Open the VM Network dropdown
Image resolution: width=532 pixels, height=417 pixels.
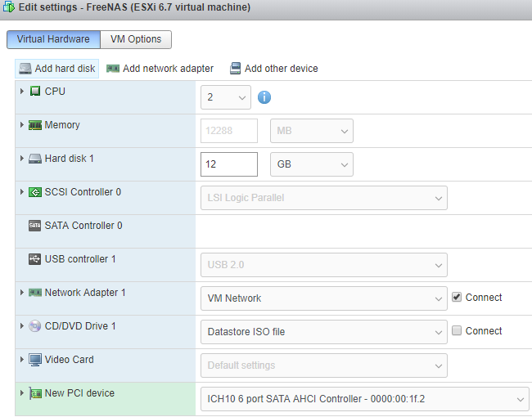(324, 298)
